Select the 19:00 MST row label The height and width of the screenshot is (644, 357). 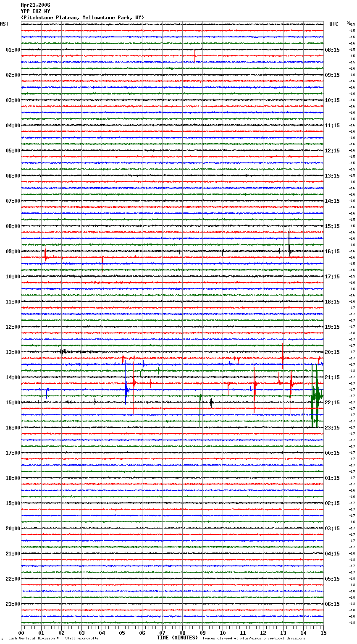[x=13, y=503]
